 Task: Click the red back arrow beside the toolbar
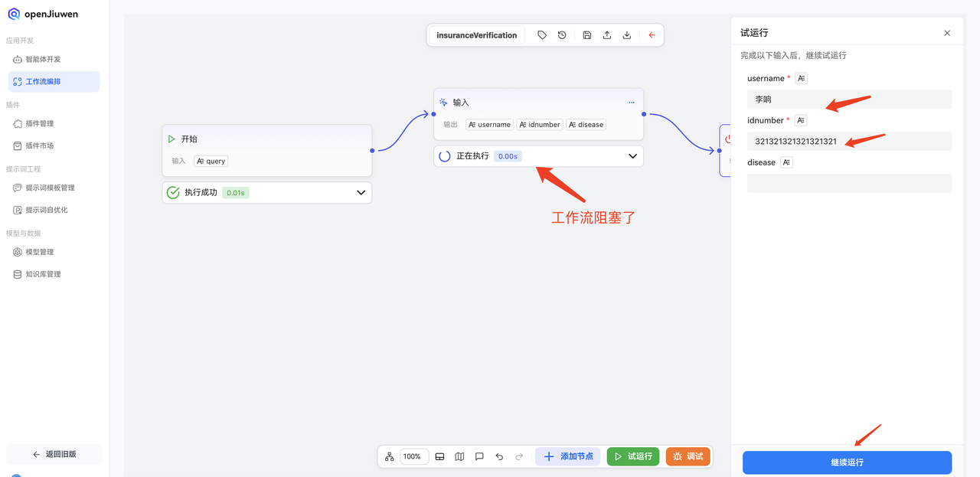pyautogui.click(x=652, y=34)
